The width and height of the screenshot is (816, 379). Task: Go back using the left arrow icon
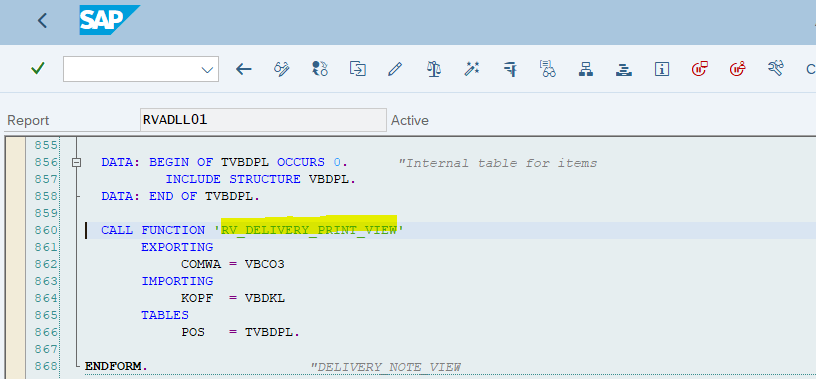click(x=244, y=69)
